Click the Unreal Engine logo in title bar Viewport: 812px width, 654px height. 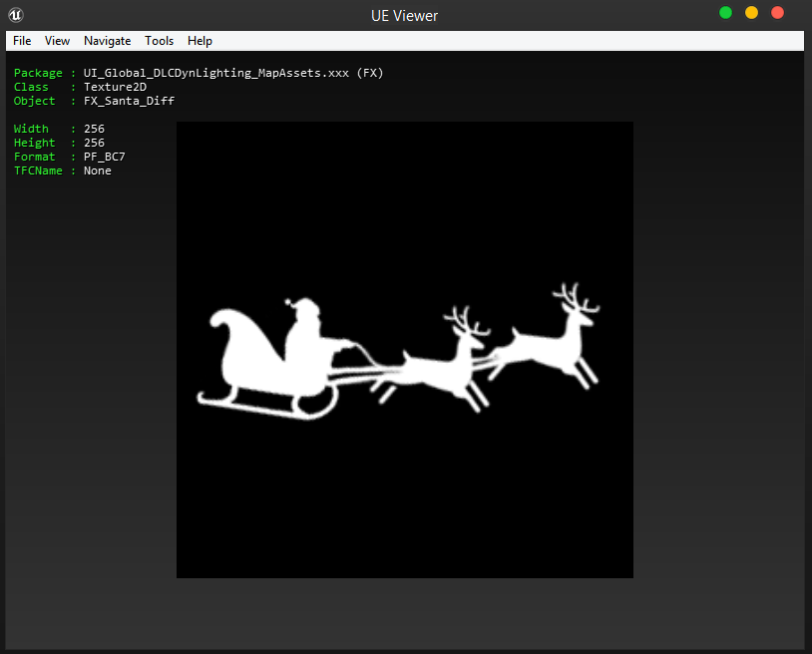(16, 14)
